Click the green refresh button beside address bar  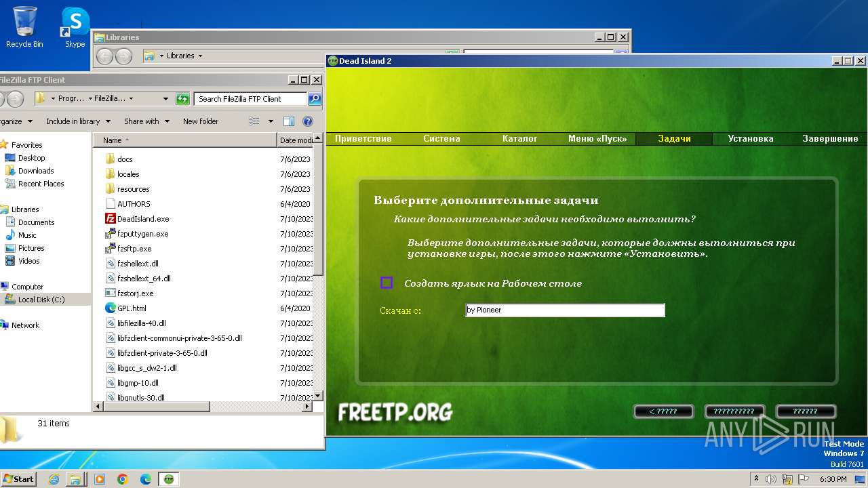(182, 98)
